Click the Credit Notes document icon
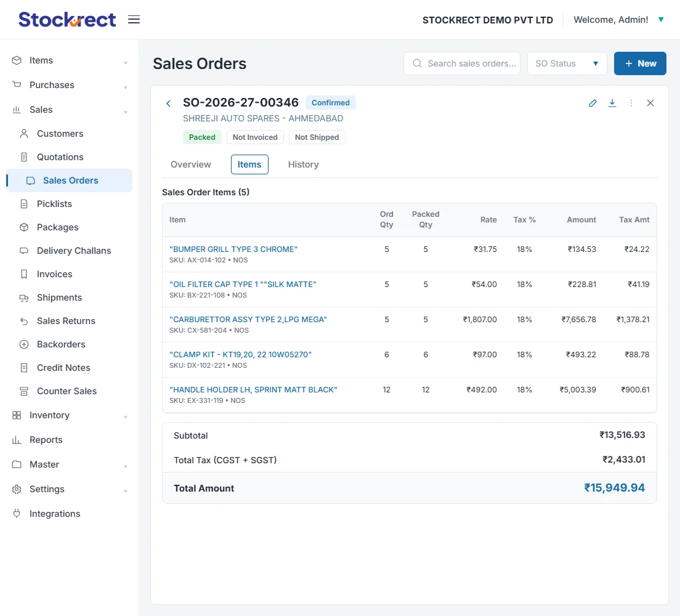The width and height of the screenshot is (680, 616). pos(24,368)
